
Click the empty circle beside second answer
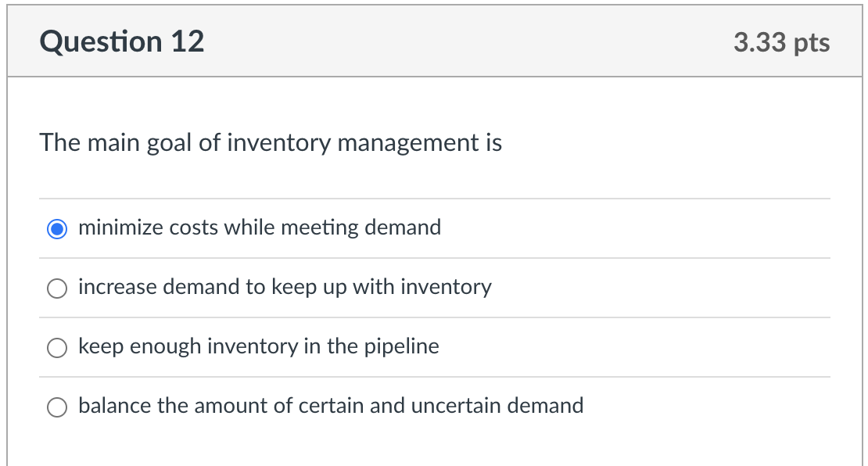tap(56, 289)
